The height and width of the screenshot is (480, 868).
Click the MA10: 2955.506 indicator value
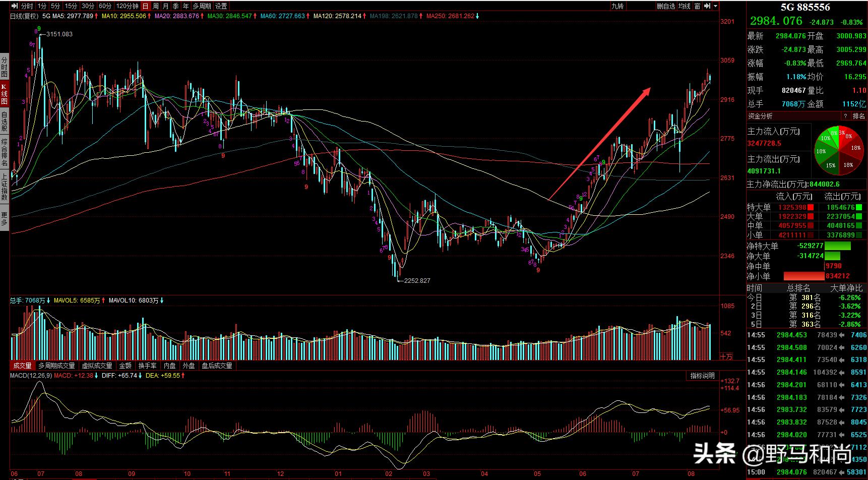[123, 16]
